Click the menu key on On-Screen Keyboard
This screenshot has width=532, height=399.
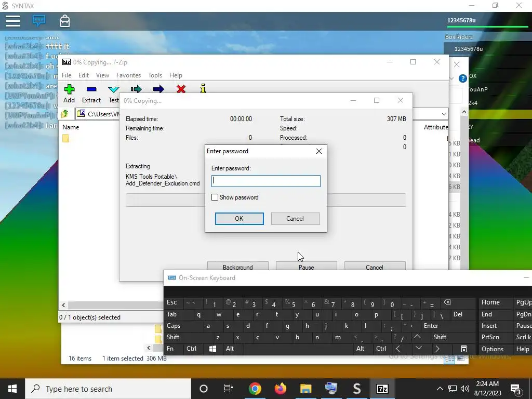tap(464, 349)
